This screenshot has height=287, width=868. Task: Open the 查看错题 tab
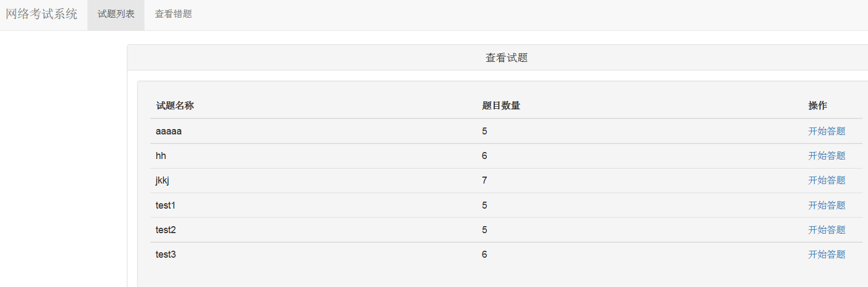click(x=173, y=14)
